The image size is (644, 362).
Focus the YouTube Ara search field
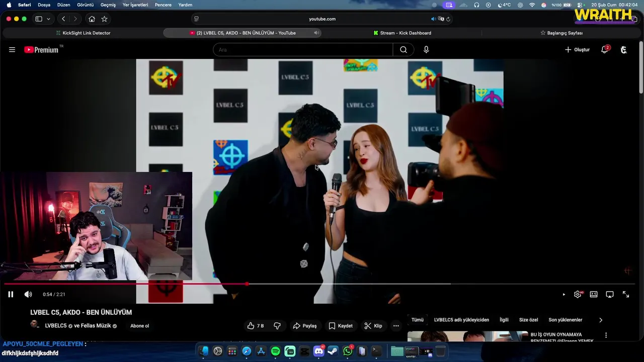303,50
